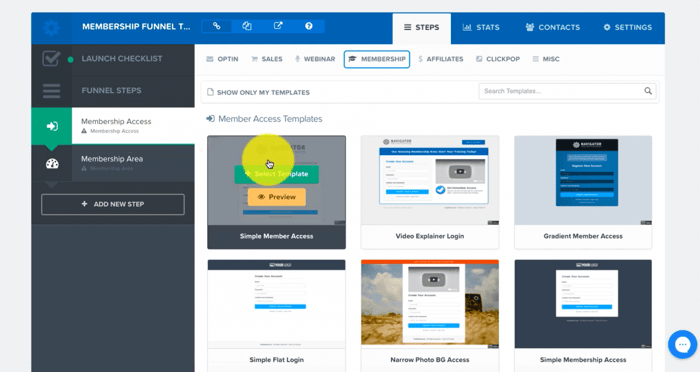700x372 pixels.
Task: Open the Contacts tab
Action: tap(553, 28)
